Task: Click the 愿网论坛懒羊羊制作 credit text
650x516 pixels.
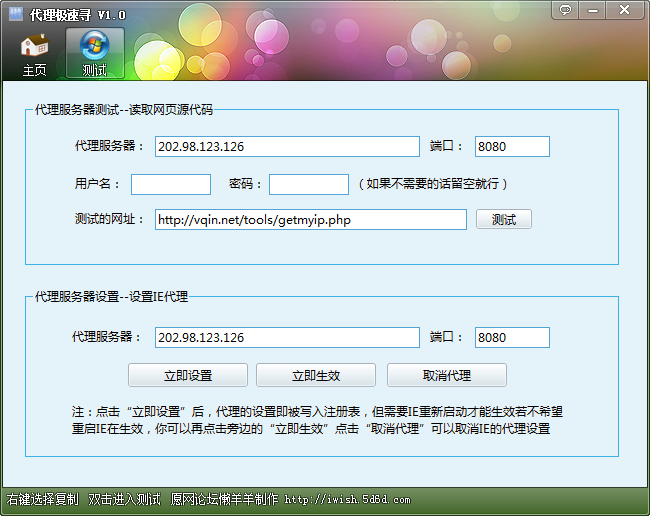Action: click(x=224, y=499)
